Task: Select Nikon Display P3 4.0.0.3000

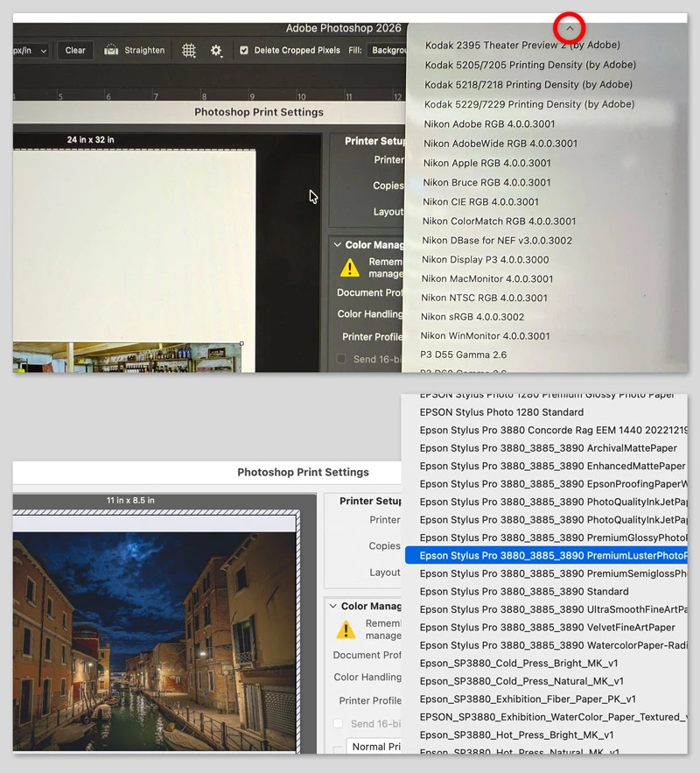Action: (x=485, y=259)
